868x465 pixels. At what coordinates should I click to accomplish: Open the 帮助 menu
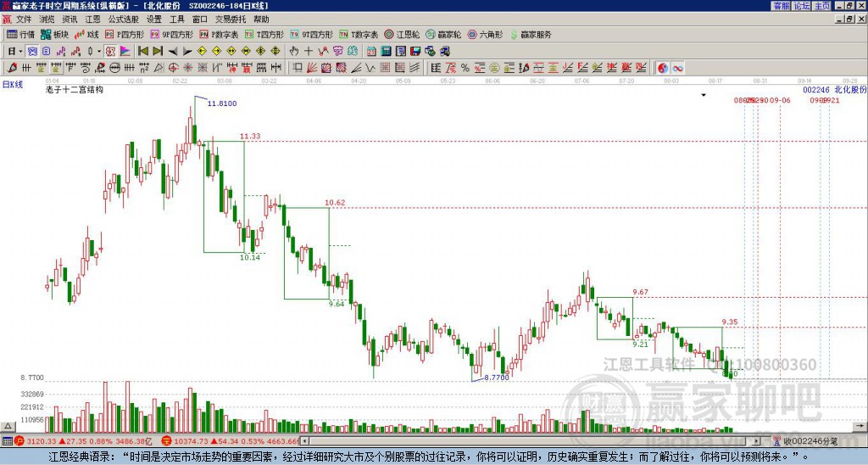tap(261, 20)
